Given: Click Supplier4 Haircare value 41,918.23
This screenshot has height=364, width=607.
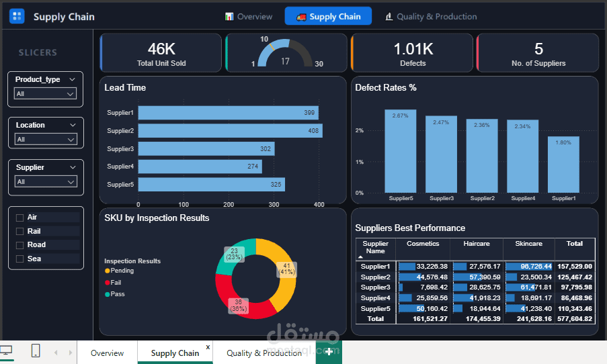Looking at the screenshot, I should click(477, 298).
